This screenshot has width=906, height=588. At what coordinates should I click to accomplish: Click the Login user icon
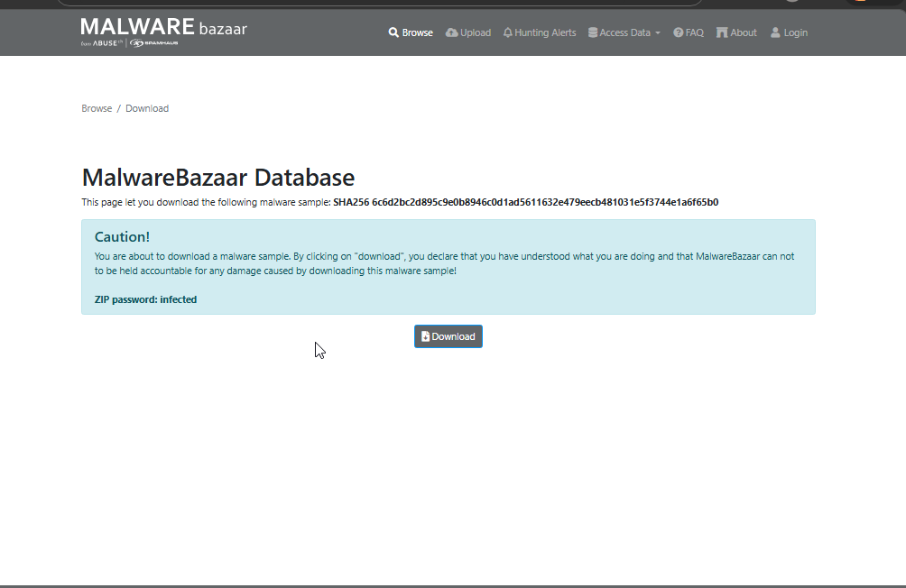click(775, 33)
